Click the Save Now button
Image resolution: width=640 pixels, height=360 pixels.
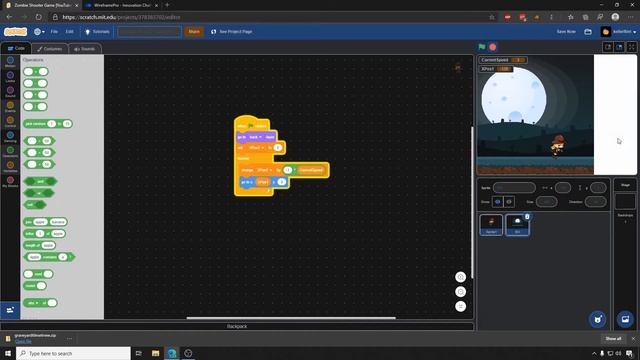coord(566,31)
